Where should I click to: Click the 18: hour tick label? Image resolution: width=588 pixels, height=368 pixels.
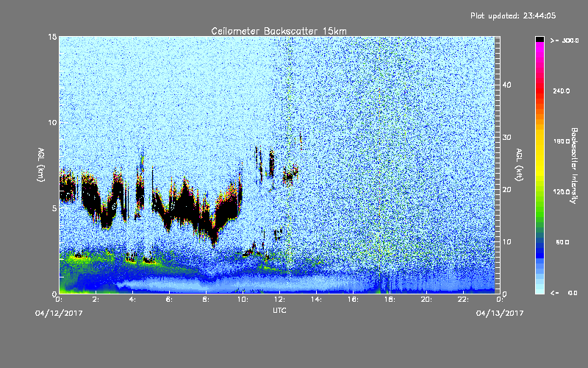[x=390, y=300]
